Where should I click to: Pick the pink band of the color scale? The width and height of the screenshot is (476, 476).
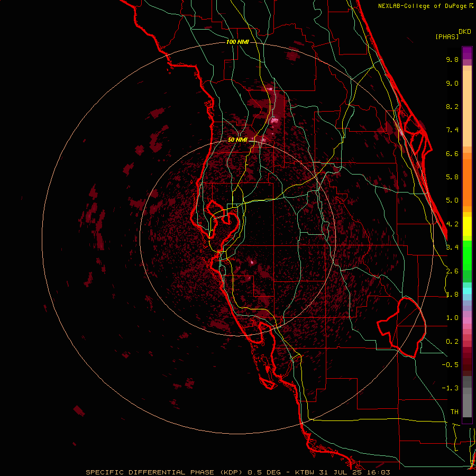[x=467, y=321]
